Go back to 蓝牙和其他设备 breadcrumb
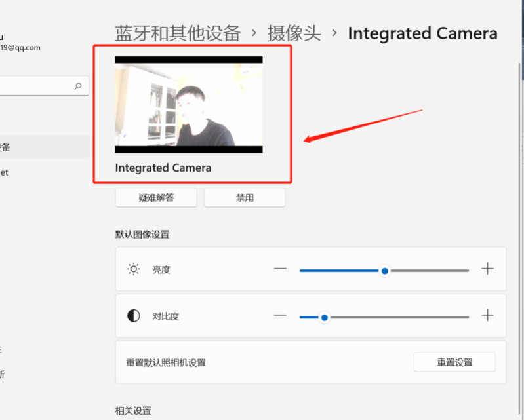Image resolution: width=524 pixels, height=420 pixels. click(x=178, y=33)
